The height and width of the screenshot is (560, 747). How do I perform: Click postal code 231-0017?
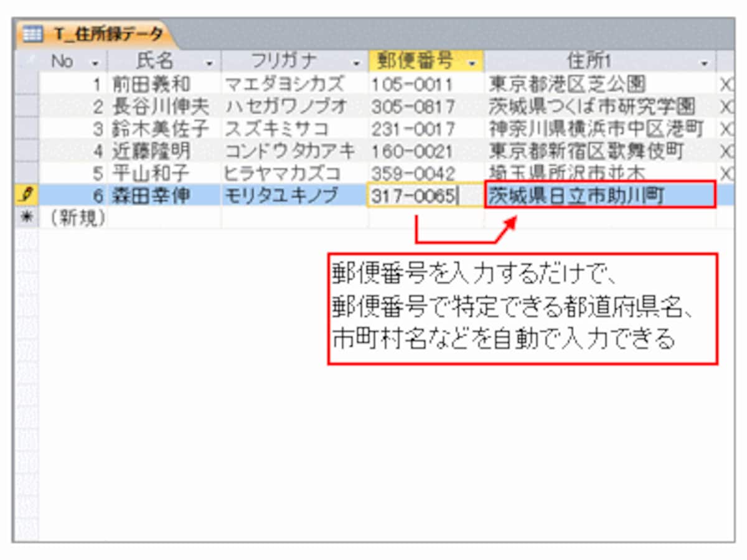coord(426,129)
